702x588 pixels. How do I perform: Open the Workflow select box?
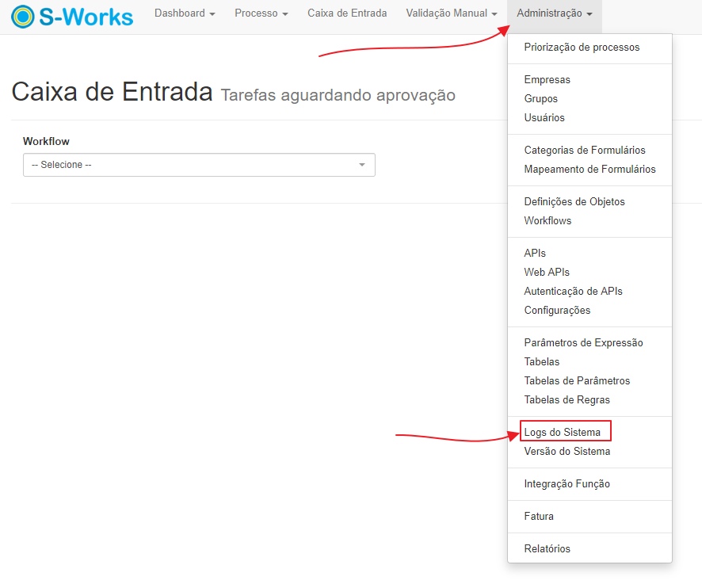[x=199, y=165]
